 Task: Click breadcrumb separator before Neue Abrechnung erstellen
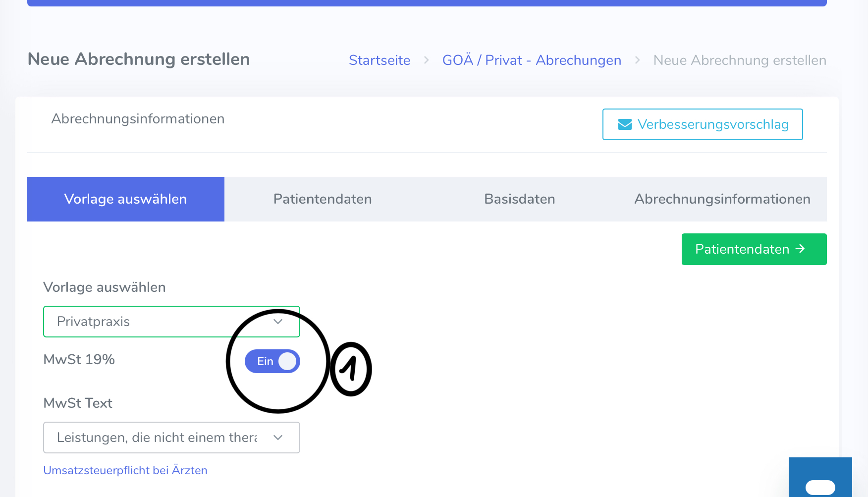pos(637,60)
